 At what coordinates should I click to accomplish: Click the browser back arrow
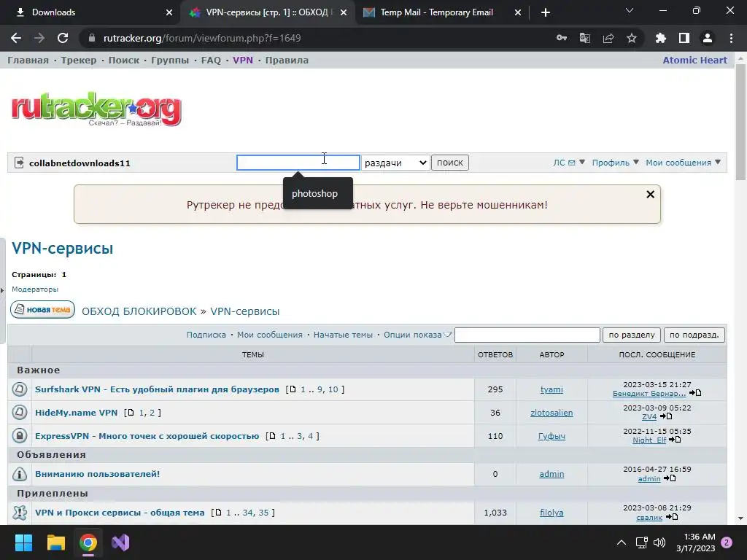[16, 38]
